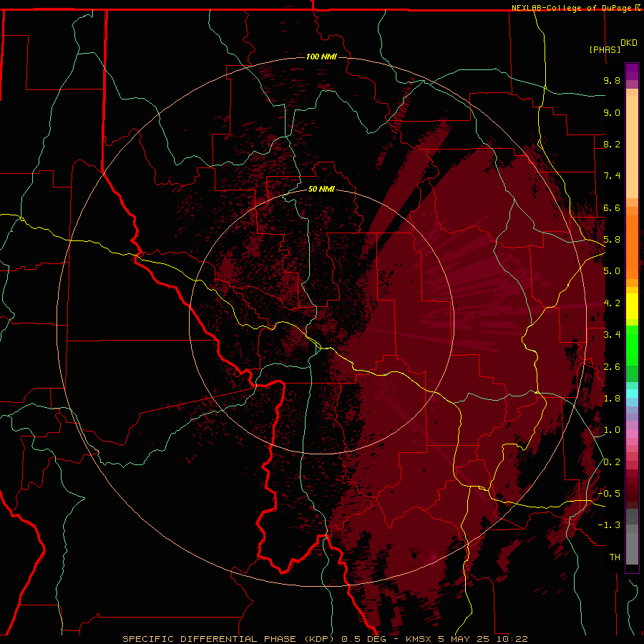This screenshot has width=644, height=644.
Task: Click the yellow segment of color bar
Action: [632, 306]
